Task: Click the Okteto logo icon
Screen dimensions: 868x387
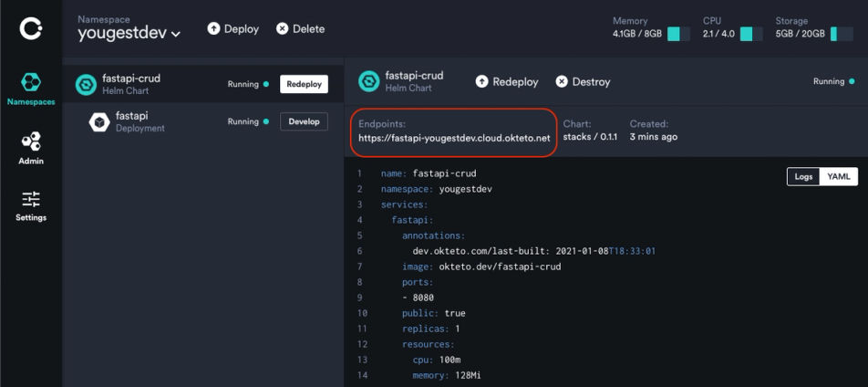Action: pyautogui.click(x=31, y=29)
